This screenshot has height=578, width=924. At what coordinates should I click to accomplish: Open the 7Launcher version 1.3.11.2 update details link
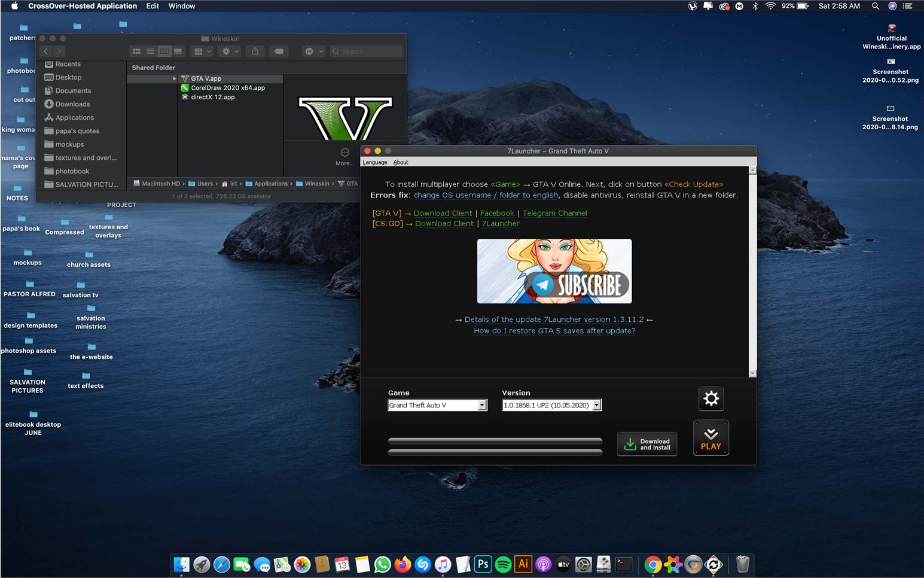point(554,320)
